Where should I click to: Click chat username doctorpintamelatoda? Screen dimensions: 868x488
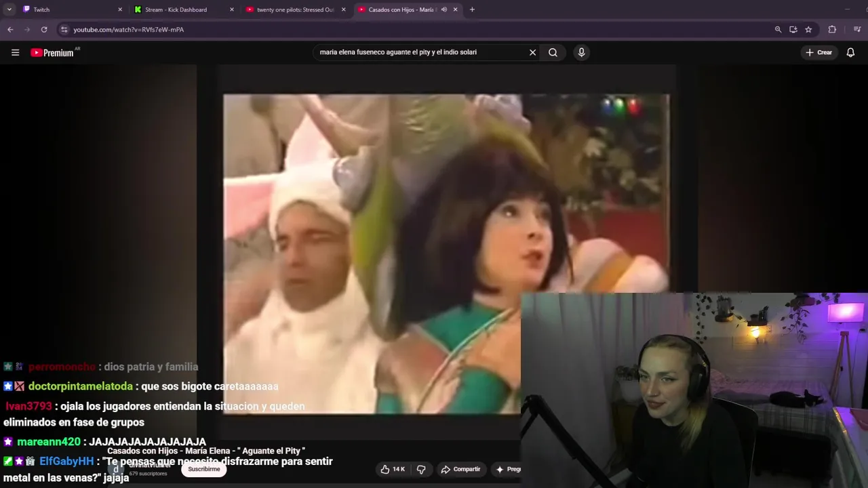coord(81,386)
